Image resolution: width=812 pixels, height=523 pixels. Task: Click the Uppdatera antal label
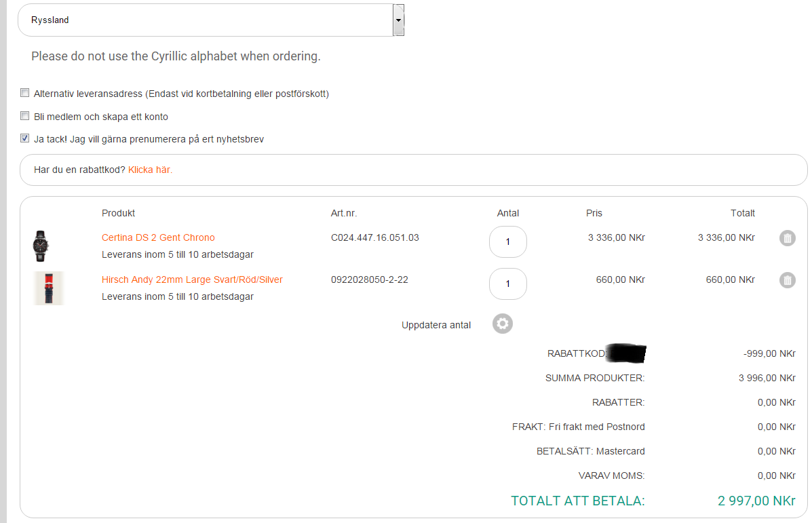point(436,325)
